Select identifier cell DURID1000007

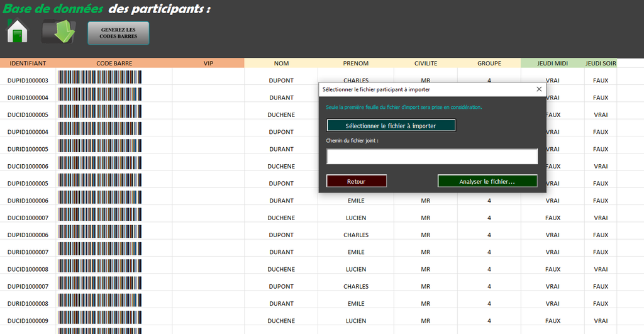click(x=28, y=252)
